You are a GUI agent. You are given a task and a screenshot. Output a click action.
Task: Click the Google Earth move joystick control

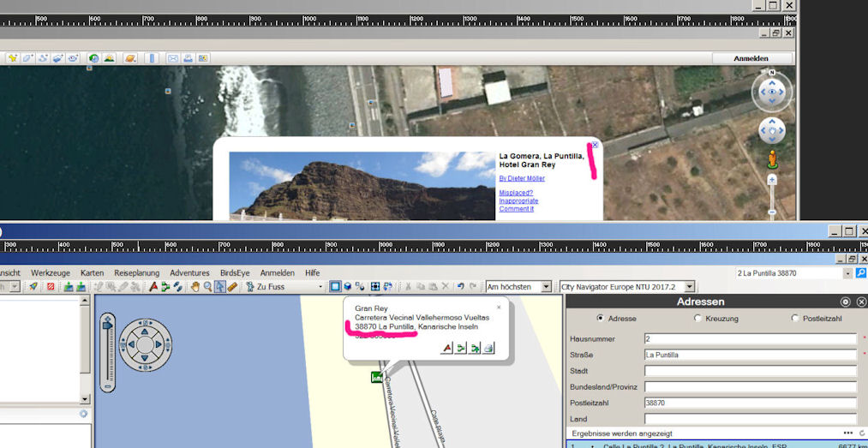pos(772,130)
